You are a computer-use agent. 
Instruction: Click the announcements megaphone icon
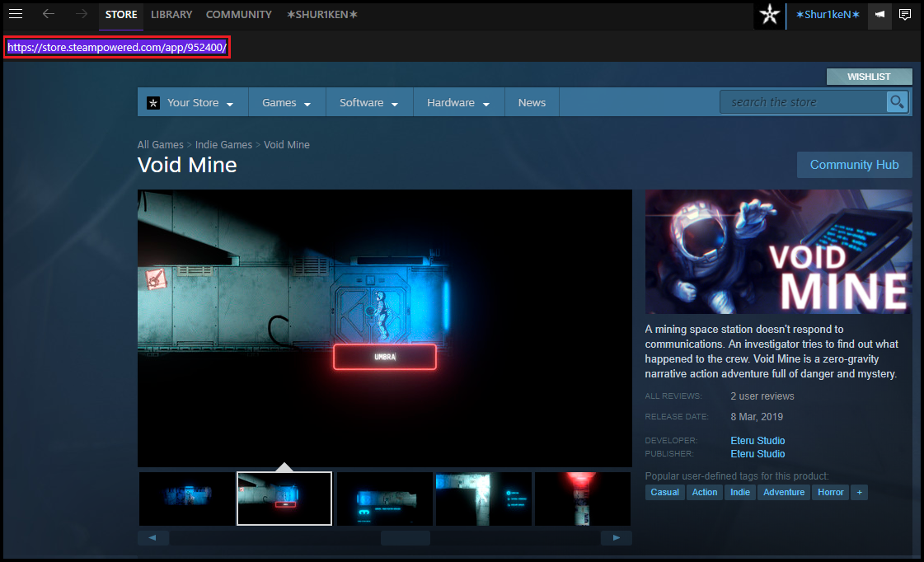pos(880,15)
